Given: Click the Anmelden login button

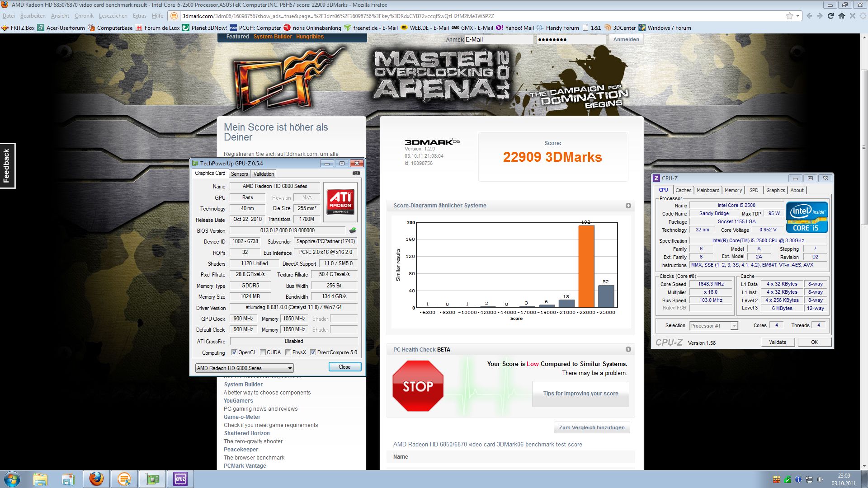Looking at the screenshot, I should pyautogui.click(x=626, y=39).
